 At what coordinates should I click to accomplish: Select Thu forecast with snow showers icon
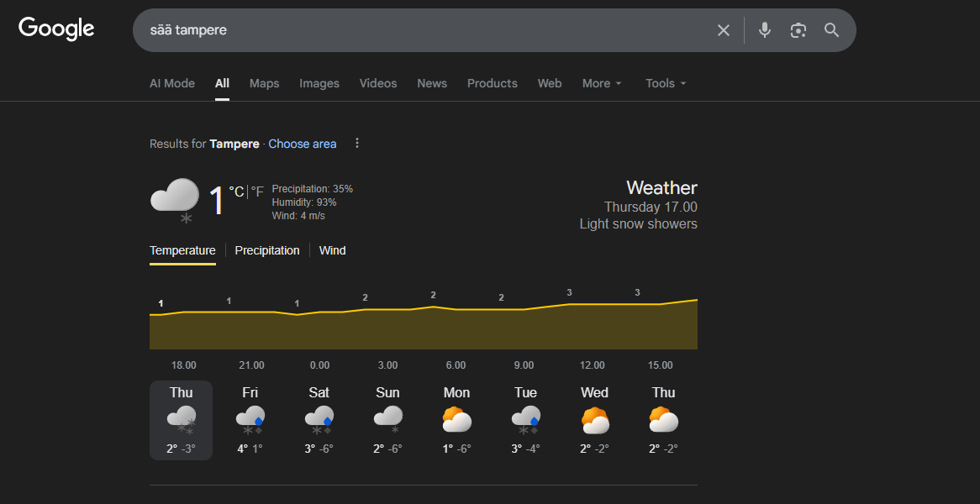[x=182, y=420]
